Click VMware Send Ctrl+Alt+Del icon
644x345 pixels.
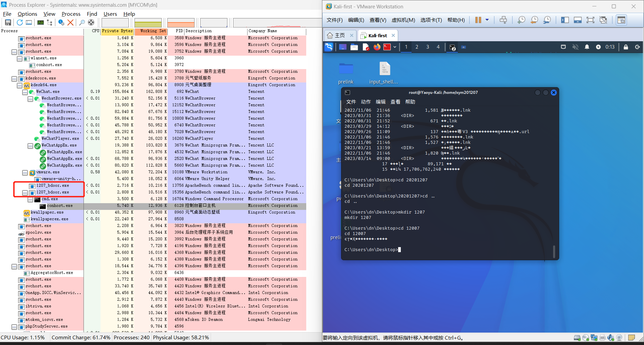503,20
